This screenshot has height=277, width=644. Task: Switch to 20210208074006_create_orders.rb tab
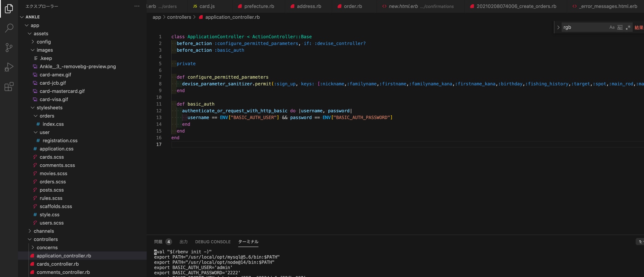coord(516,6)
